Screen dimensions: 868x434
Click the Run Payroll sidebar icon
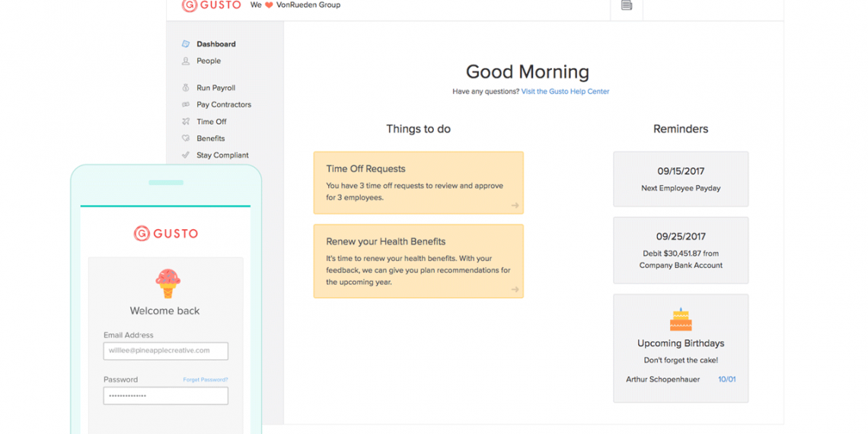pyautogui.click(x=185, y=88)
